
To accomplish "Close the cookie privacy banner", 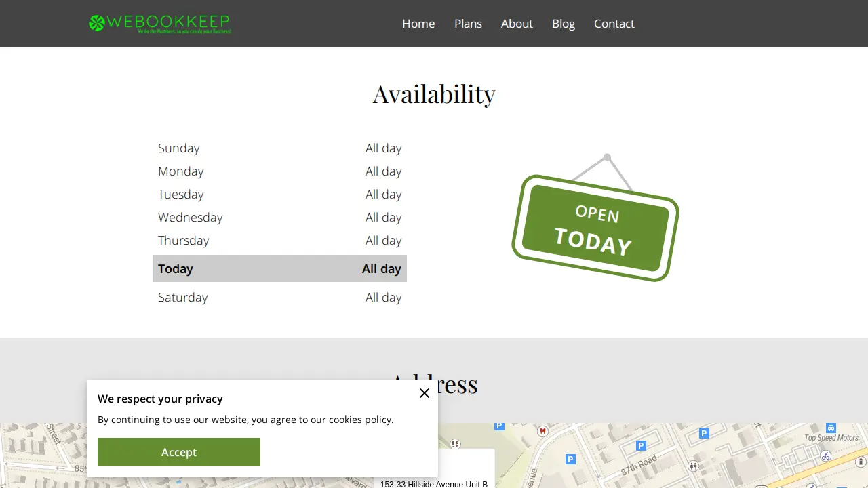I will [x=425, y=393].
